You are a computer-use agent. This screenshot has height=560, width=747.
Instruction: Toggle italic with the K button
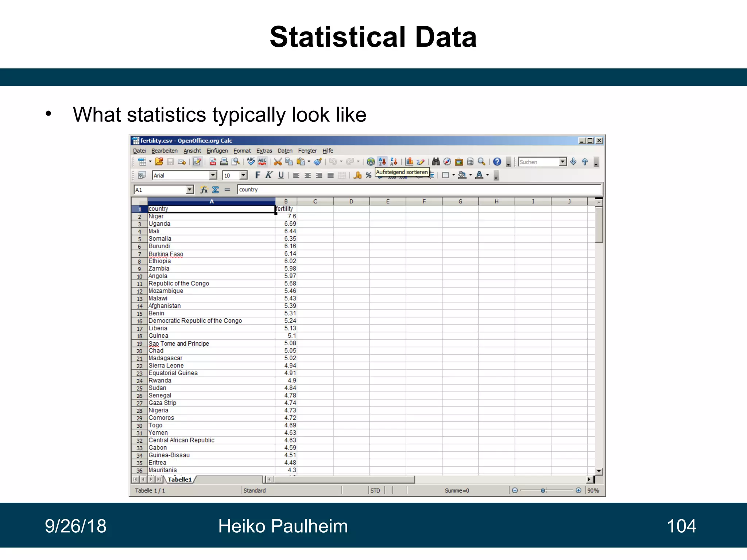269,175
